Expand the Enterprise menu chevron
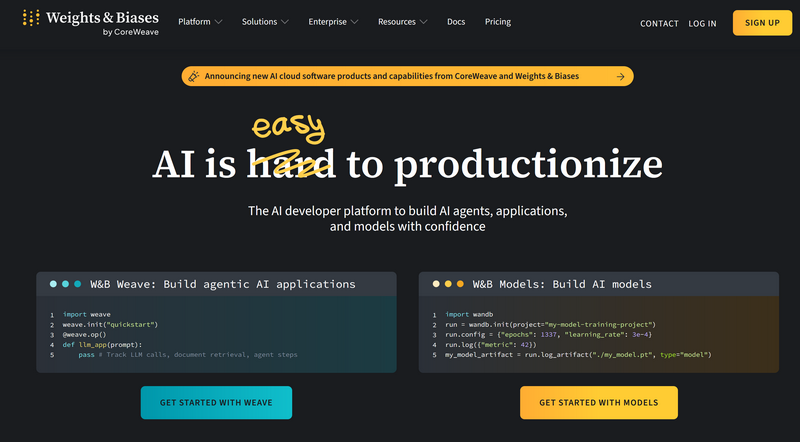The width and height of the screenshot is (800, 442). click(355, 22)
